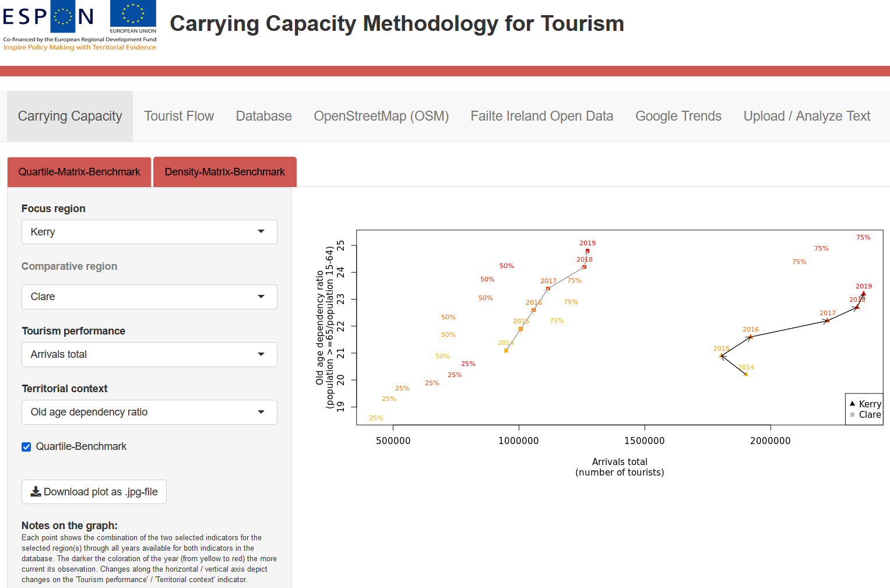Open the Focus region dropdown showing Kerry

(149, 232)
